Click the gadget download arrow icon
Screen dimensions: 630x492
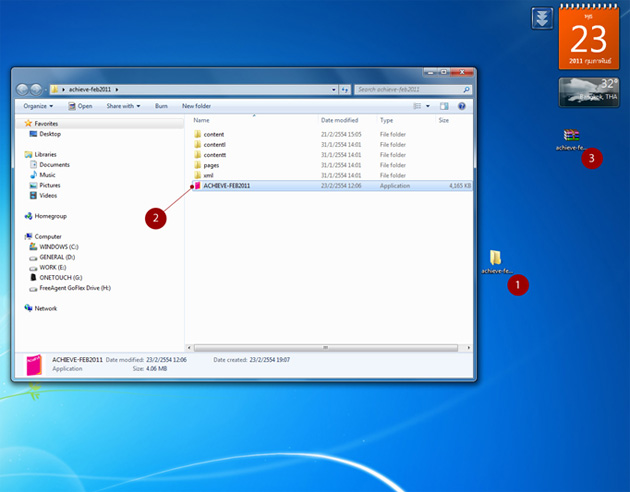click(x=542, y=18)
